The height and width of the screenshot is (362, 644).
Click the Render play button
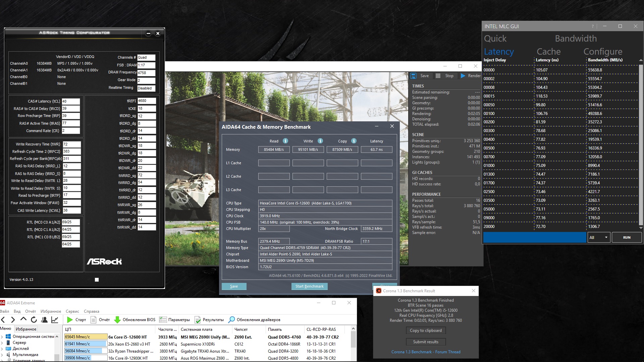pyautogui.click(x=463, y=76)
